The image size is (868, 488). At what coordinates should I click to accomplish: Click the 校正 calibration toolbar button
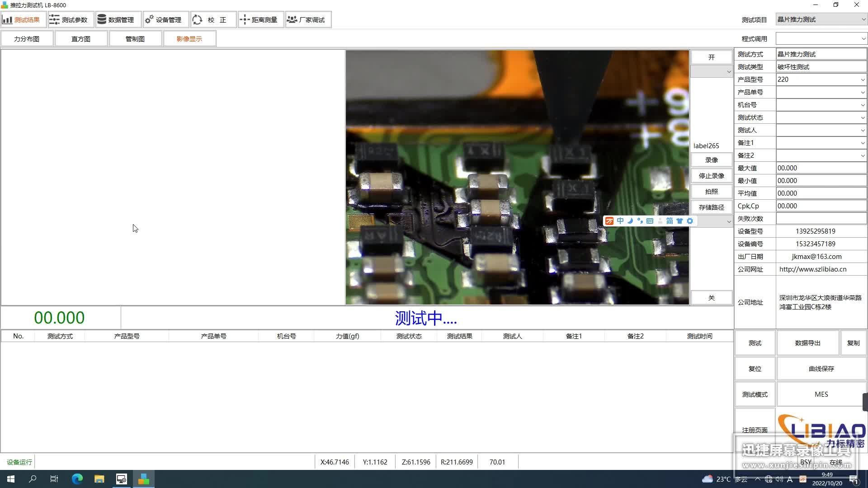coord(213,20)
